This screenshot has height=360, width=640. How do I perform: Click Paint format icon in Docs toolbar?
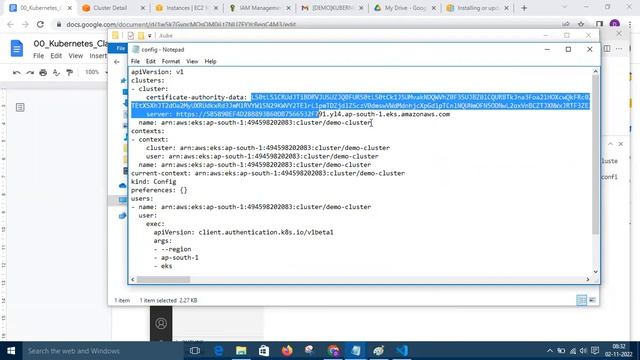point(69,73)
